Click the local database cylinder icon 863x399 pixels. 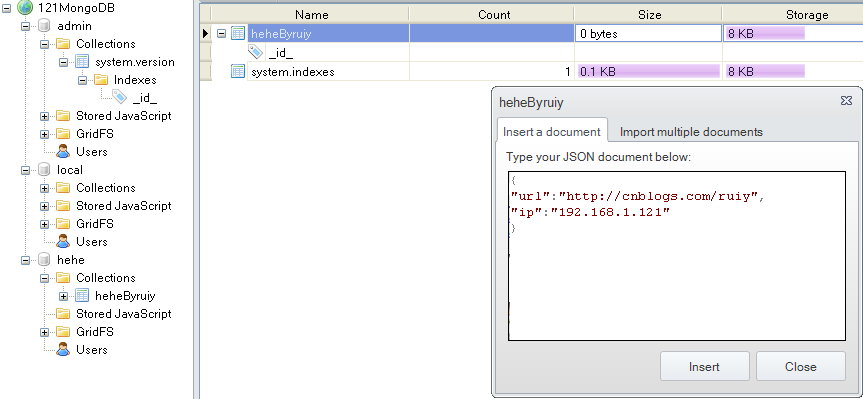[x=44, y=170]
